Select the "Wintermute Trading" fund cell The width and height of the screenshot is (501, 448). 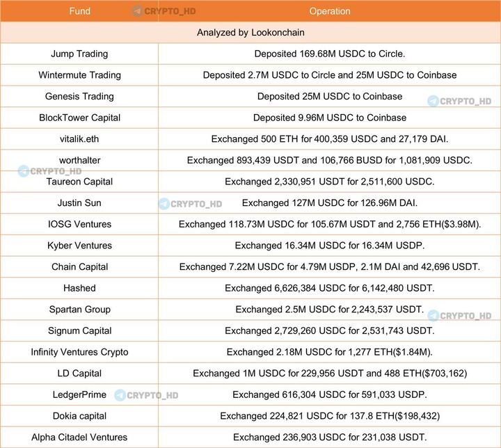(x=79, y=75)
